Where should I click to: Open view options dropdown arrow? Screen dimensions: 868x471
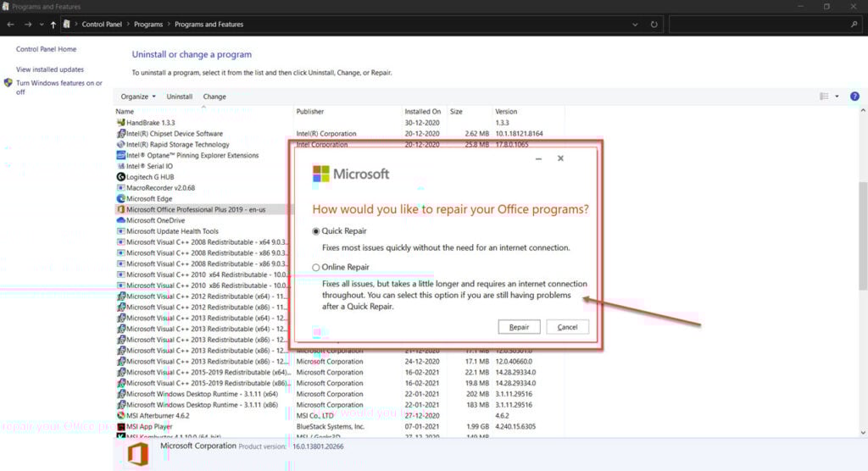[x=837, y=97]
